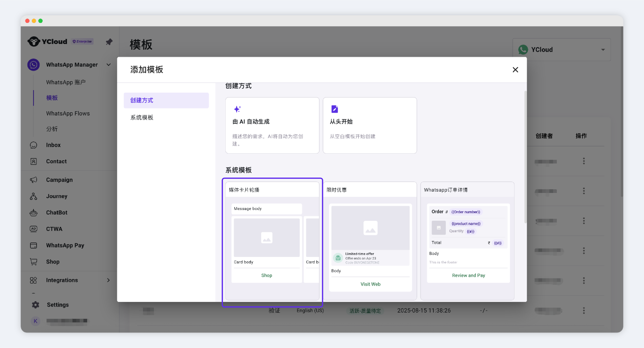Click the edit-document icon on 从头开始 card

[x=335, y=109]
